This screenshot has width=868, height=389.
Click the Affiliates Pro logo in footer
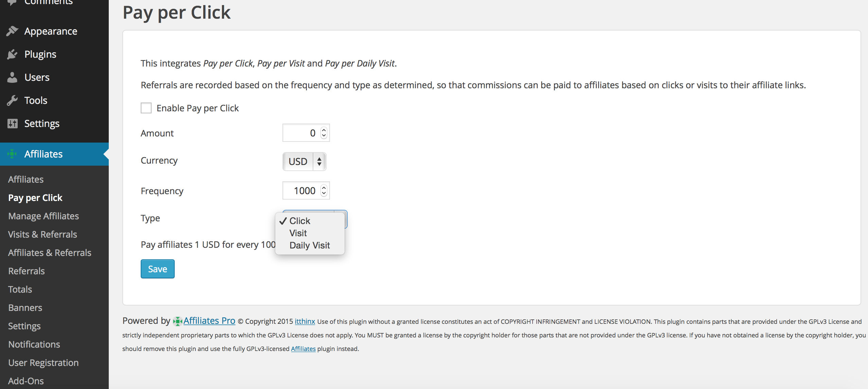(177, 321)
